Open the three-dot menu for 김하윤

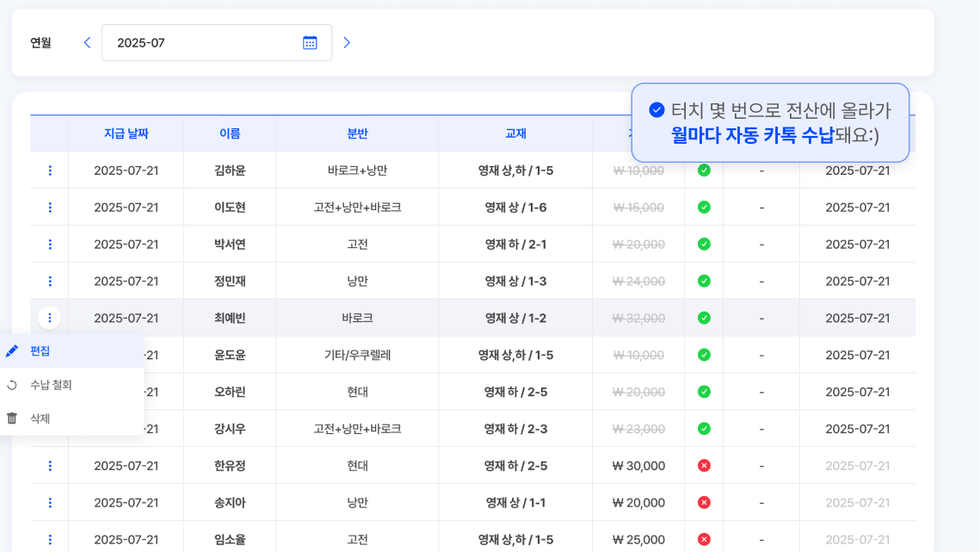50,171
